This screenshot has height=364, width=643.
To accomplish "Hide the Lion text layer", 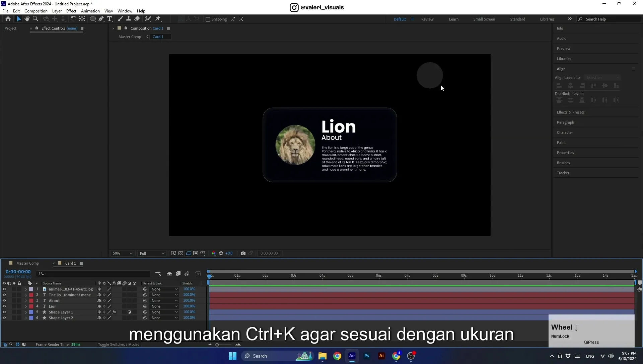I will pyautogui.click(x=4, y=306).
